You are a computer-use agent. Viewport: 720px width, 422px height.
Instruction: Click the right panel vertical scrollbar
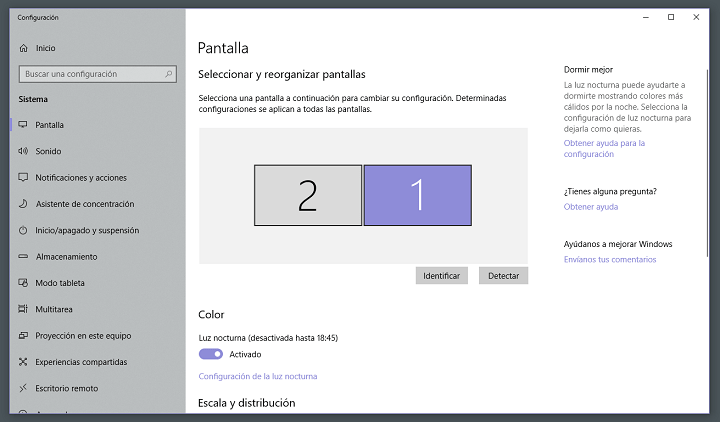coord(707,163)
